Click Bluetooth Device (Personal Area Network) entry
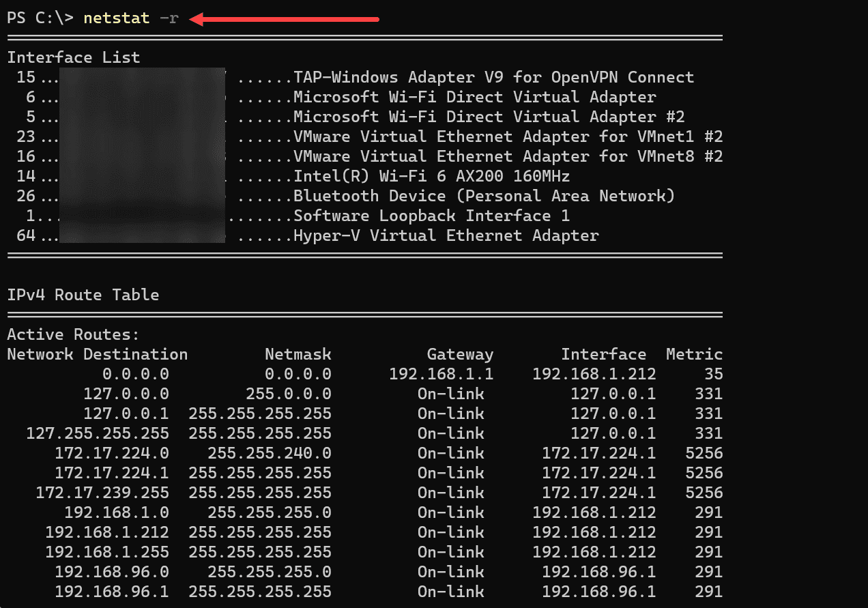 (x=484, y=196)
